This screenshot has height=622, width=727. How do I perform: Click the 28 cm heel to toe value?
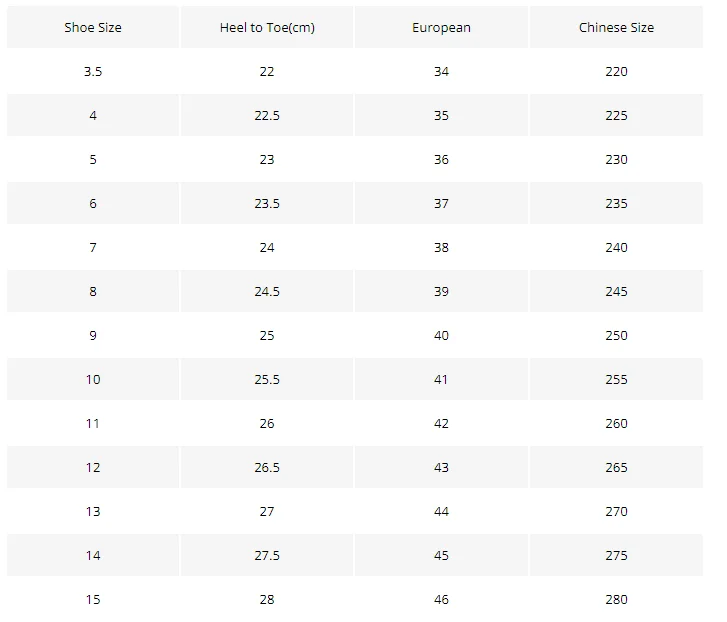(x=267, y=599)
